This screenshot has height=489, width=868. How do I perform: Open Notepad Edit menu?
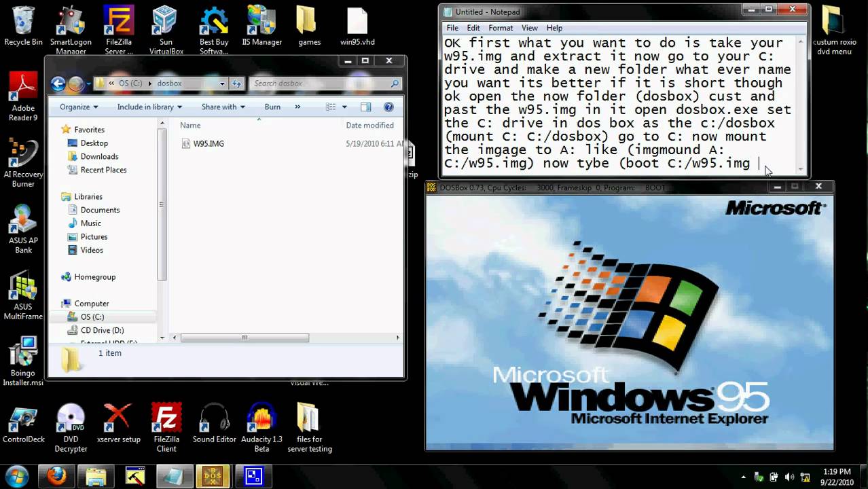coord(473,28)
